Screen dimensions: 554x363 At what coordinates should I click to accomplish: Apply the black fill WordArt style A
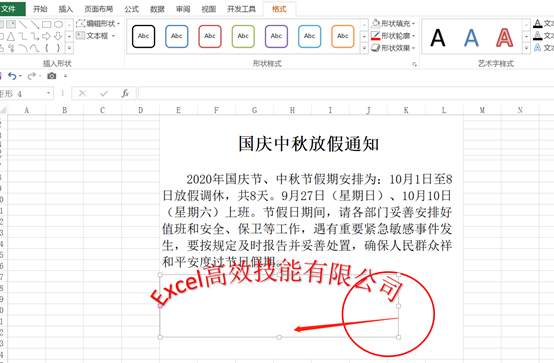pyautogui.click(x=438, y=37)
